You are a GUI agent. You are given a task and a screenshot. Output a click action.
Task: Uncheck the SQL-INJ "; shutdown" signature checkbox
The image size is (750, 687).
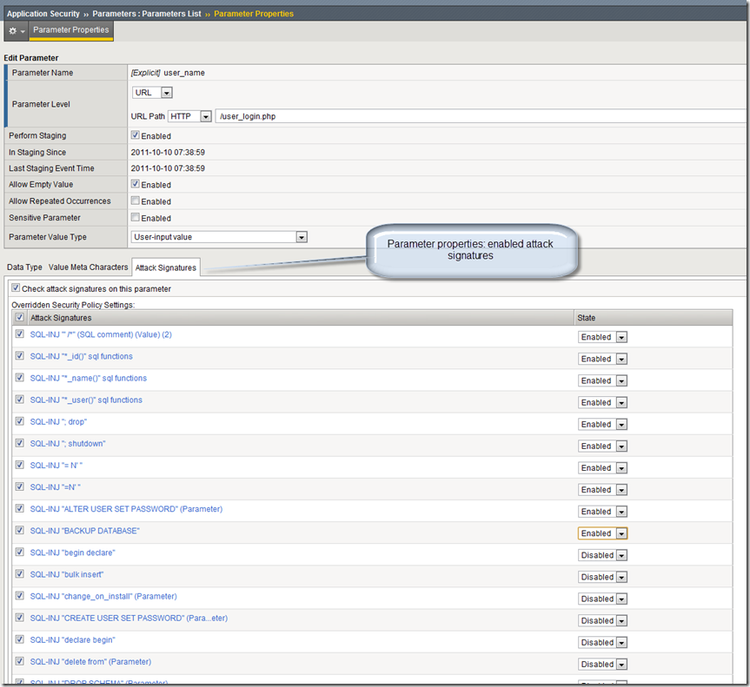[x=21, y=443]
